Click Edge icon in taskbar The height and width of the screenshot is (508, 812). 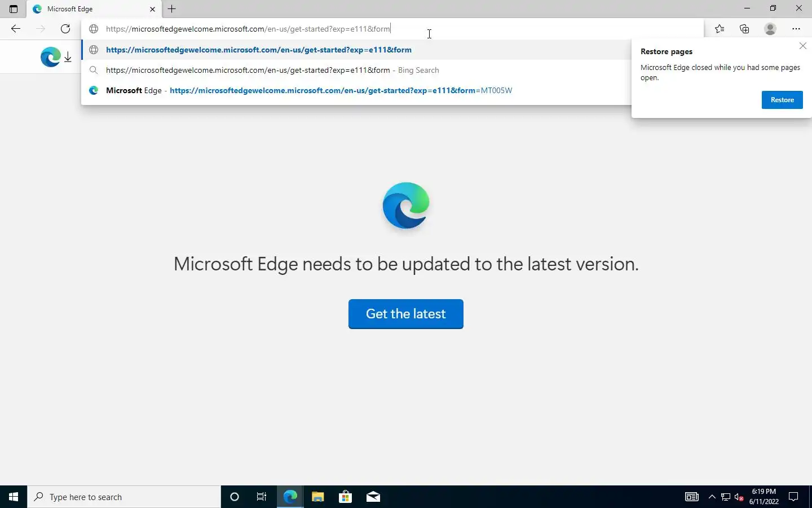pos(290,497)
